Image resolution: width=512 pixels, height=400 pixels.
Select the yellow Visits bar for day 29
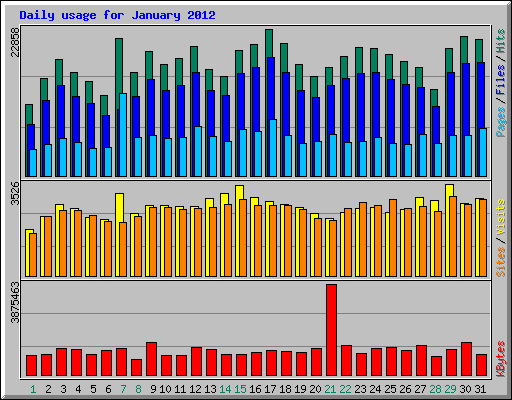point(449,190)
